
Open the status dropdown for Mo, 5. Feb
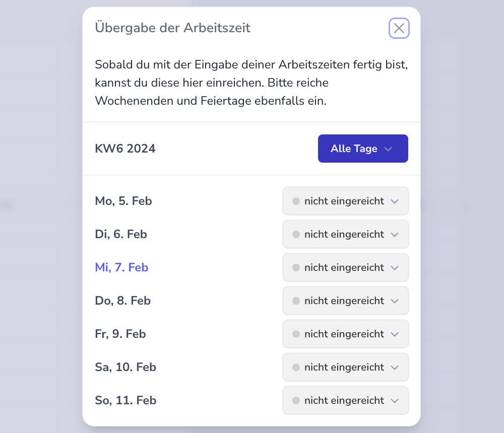[x=345, y=201]
